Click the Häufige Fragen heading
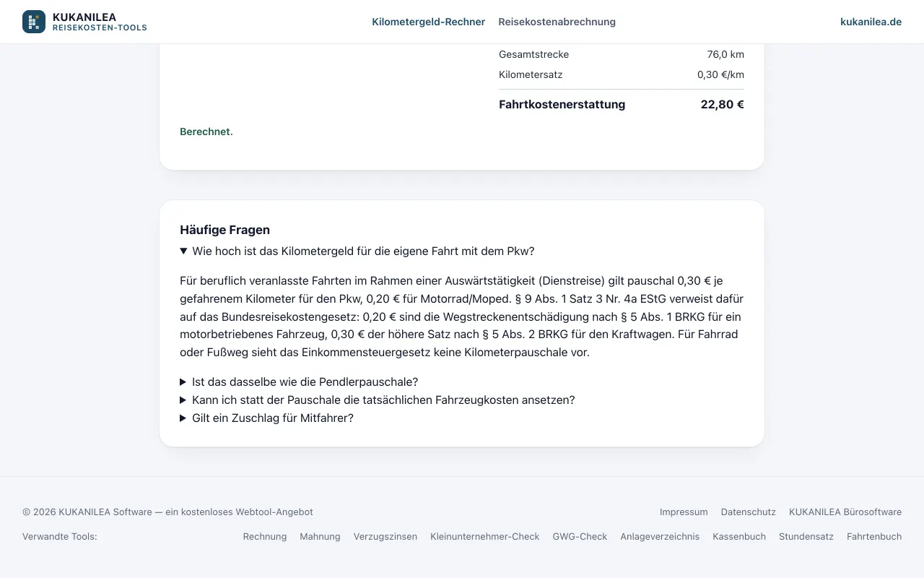 pos(225,230)
